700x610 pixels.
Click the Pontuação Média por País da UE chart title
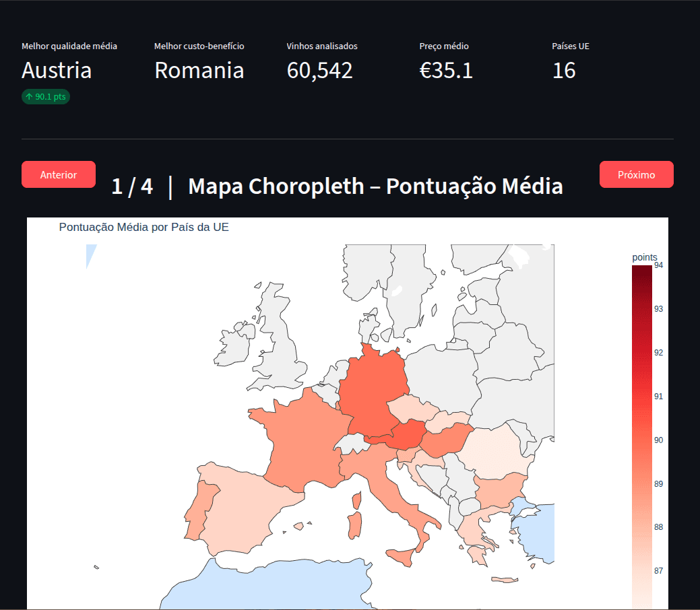(144, 227)
